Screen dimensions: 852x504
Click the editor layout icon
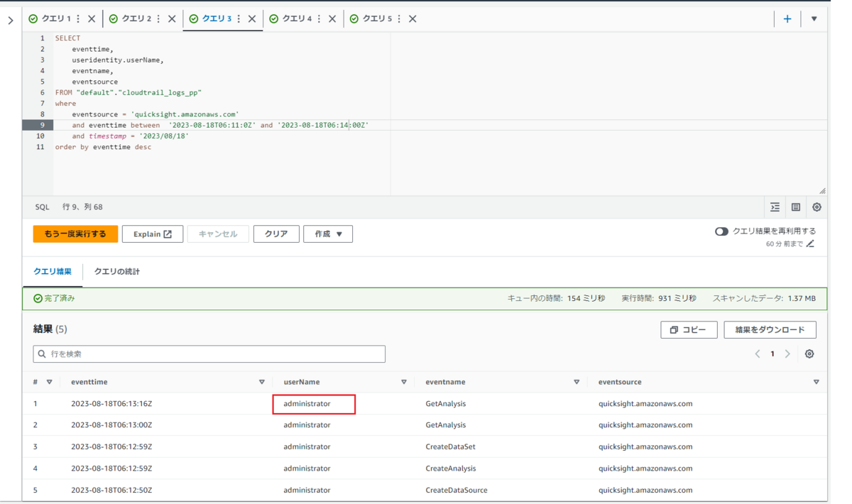tap(796, 207)
